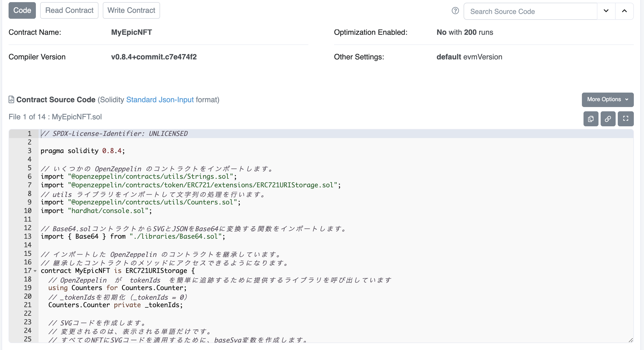Toggle fullscreen view of the code editor
This screenshot has width=644, height=350.
[626, 119]
